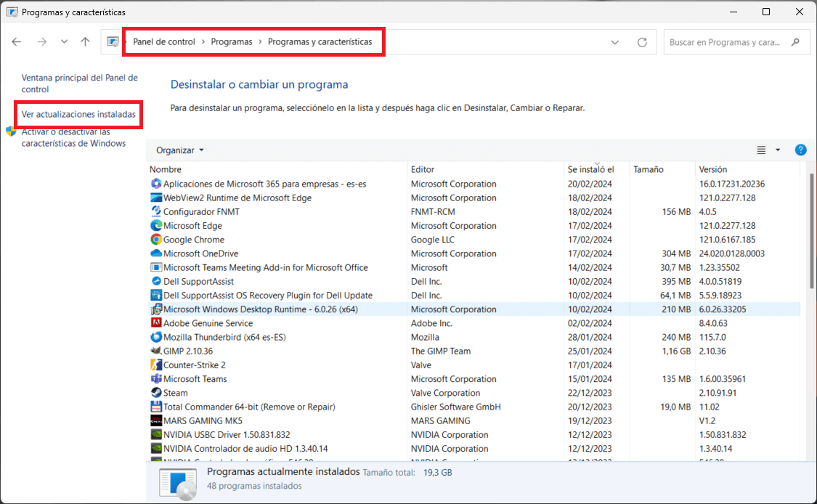Open Ver actualizaciones instaladas link
This screenshot has height=504, width=817.
tap(78, 114)
